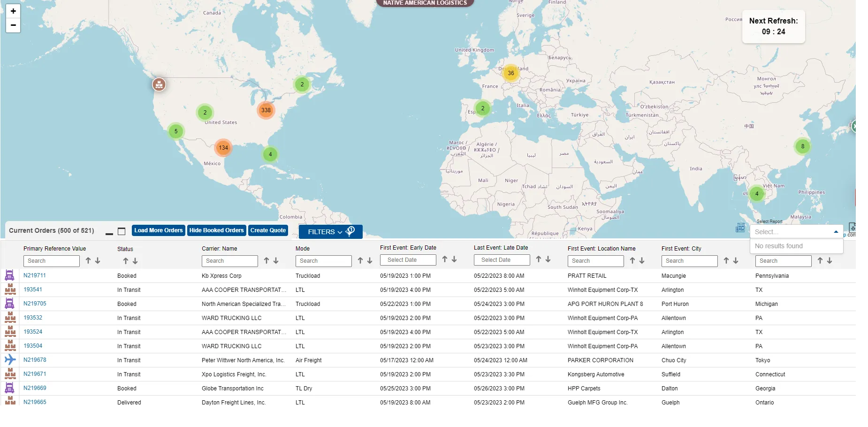Click the Next Refresh timer box
This screenshot has width=868, height=427.
tap(774, 26)
